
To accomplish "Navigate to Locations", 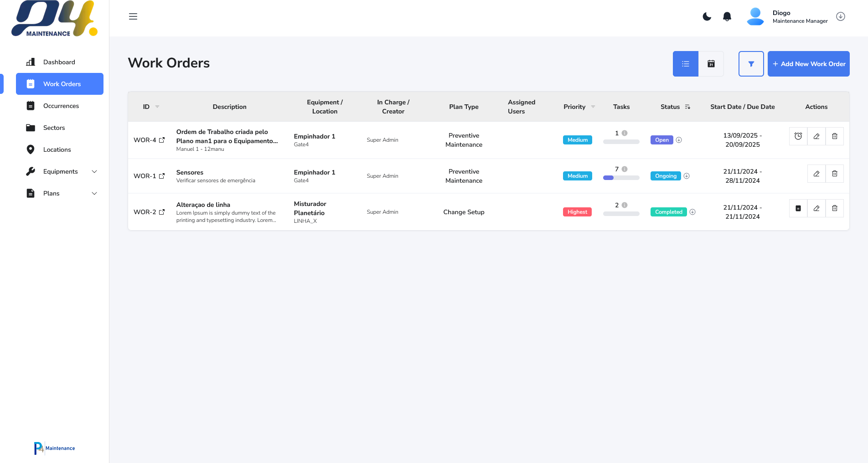I will coord(60,149).
